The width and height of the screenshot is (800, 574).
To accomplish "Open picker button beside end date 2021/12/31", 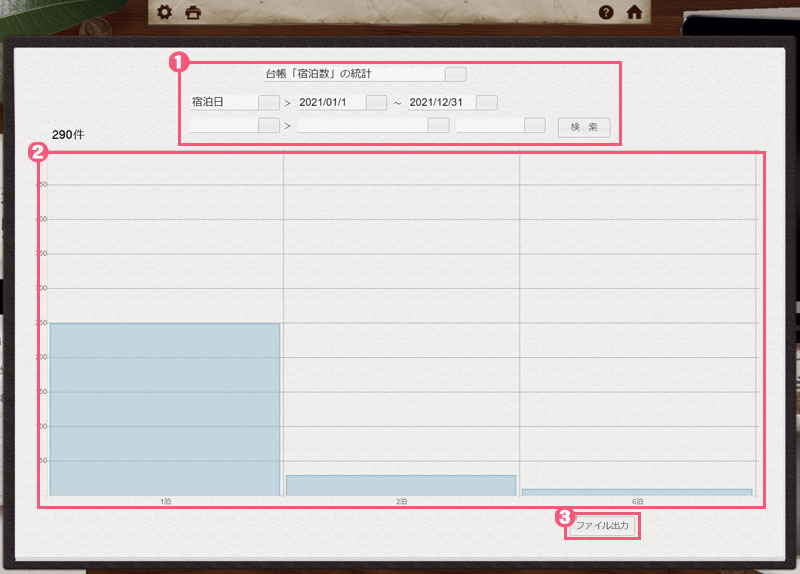I will 486,102.
